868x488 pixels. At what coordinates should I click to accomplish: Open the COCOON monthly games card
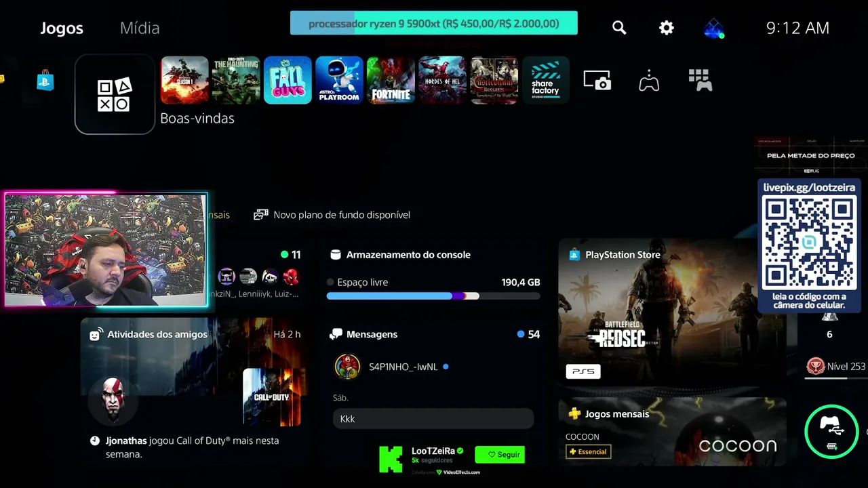click(x=672, y=431)
